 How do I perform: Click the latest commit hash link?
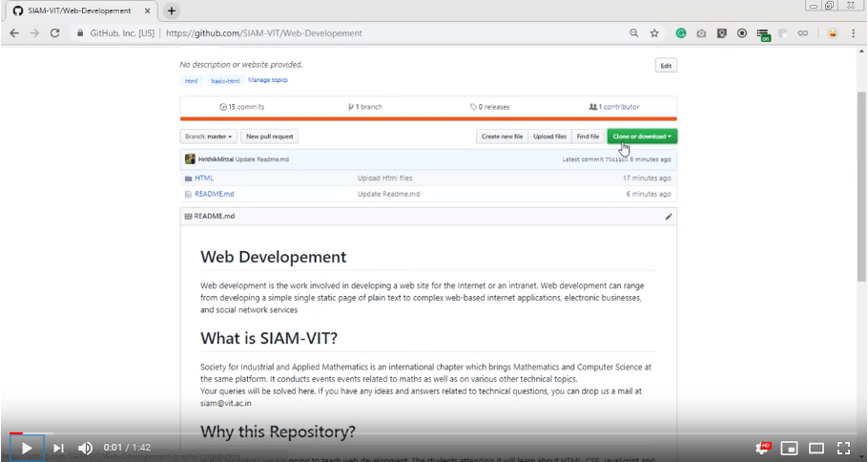617,159
